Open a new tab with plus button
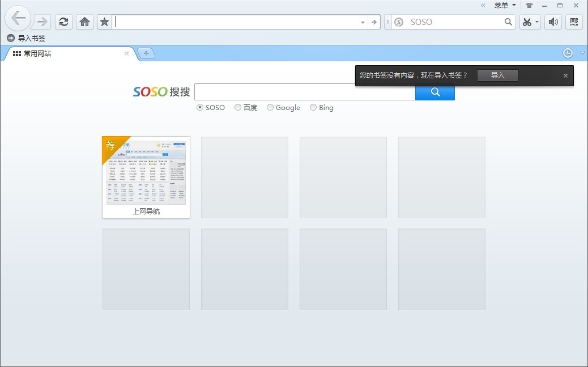 tap(146, 54)
